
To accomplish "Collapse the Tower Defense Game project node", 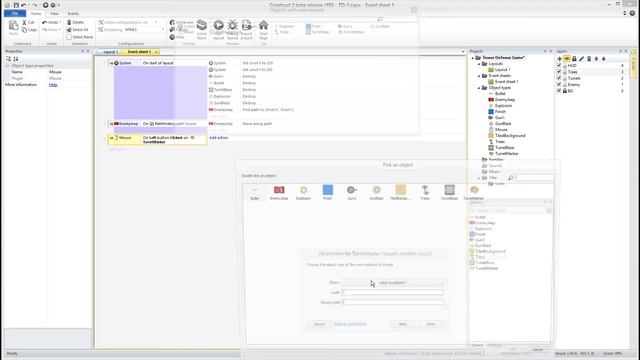I will tap(473, 58).
